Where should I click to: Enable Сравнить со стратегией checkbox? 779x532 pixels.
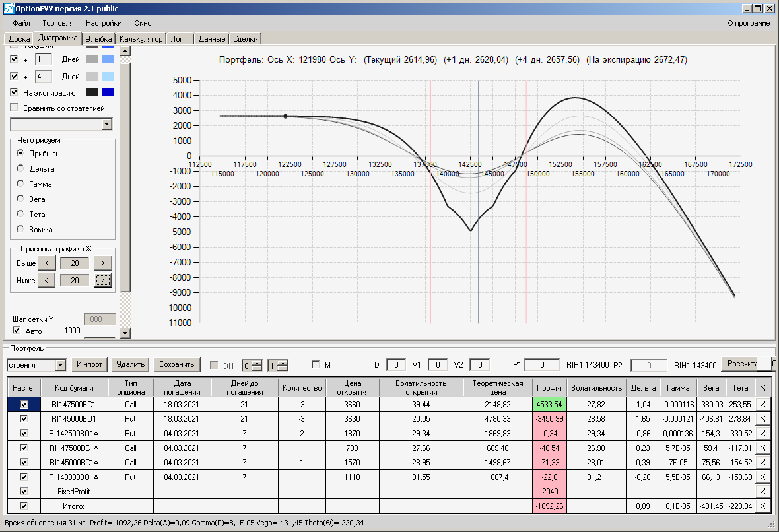pyautogui.click(x=15, y=108)
